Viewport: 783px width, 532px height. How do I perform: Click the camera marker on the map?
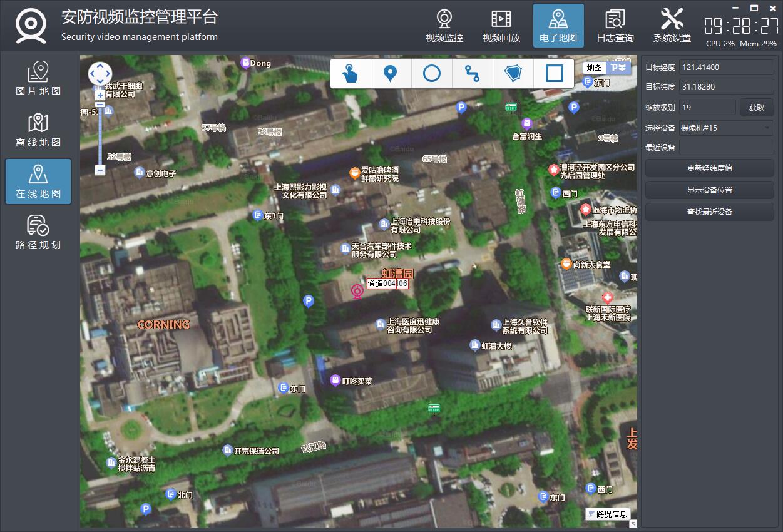coord(357,291)
